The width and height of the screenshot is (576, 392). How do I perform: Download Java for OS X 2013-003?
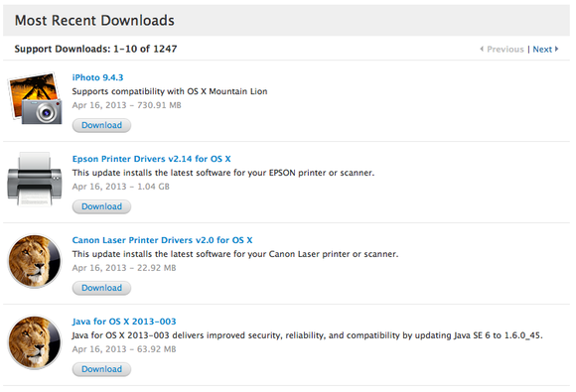tap(101, 369)
